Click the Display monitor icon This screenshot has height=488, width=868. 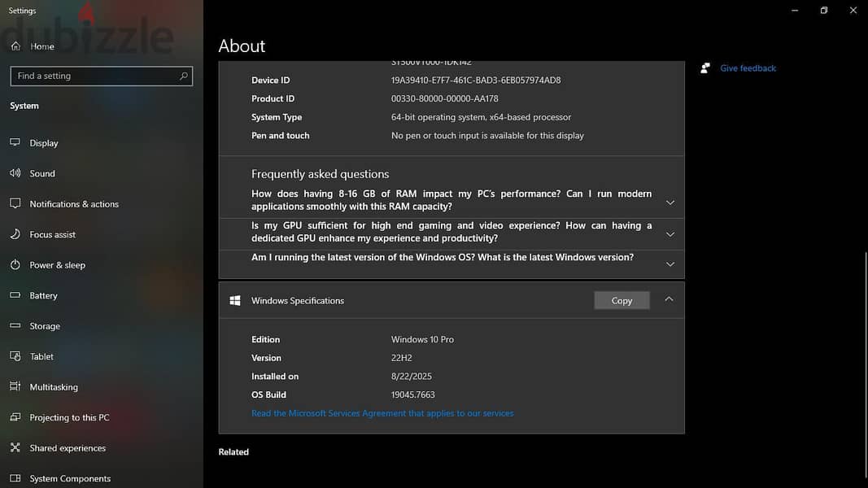15,143
